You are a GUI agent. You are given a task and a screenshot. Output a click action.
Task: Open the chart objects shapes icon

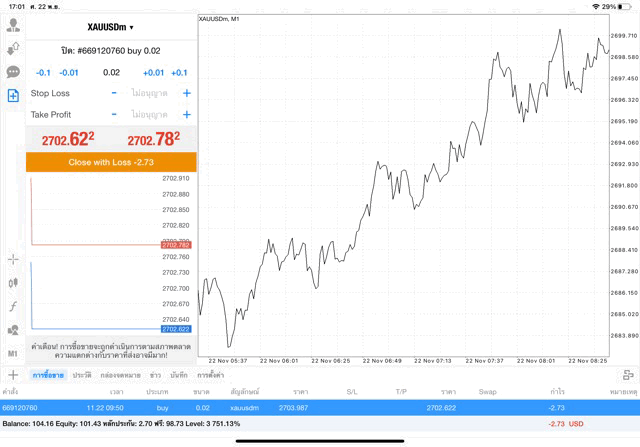tap(13, 329)
